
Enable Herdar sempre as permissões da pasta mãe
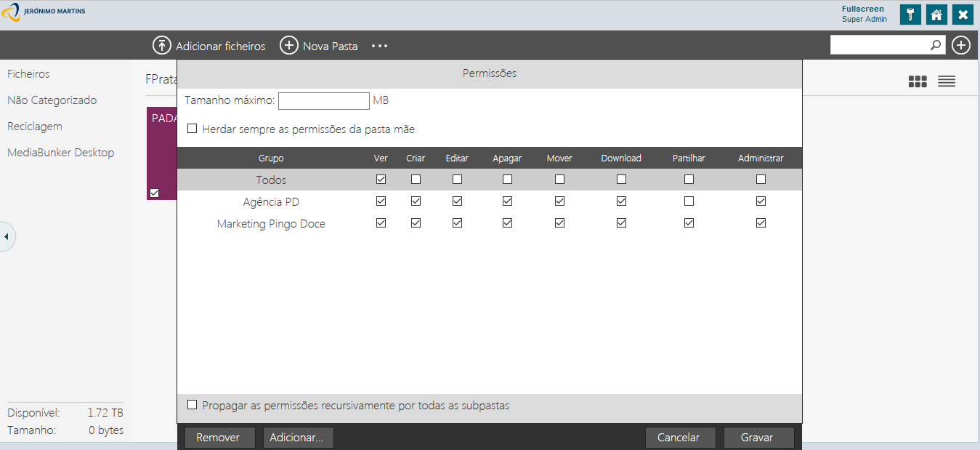[193, 129]
